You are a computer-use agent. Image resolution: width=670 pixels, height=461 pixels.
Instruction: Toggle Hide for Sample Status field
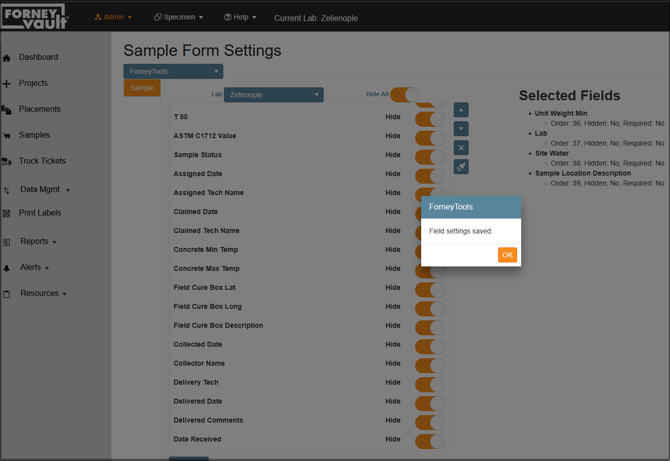[x=430, y=156]
